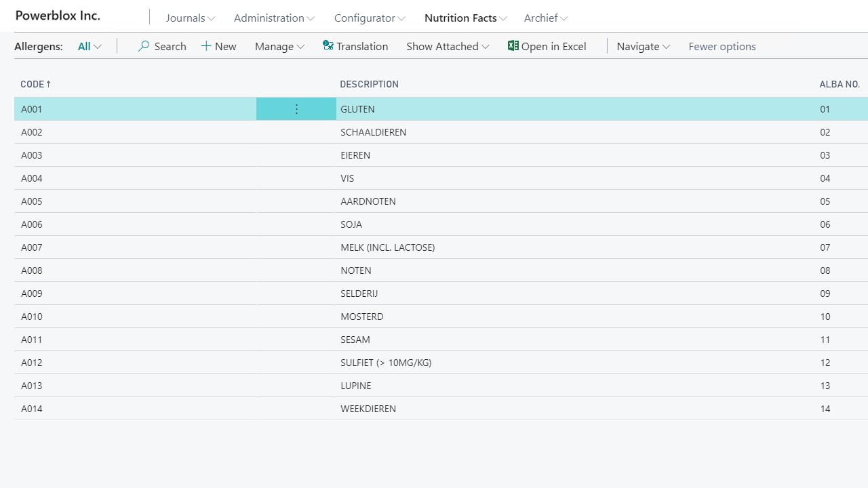Click SELDERIJ description

359,293
